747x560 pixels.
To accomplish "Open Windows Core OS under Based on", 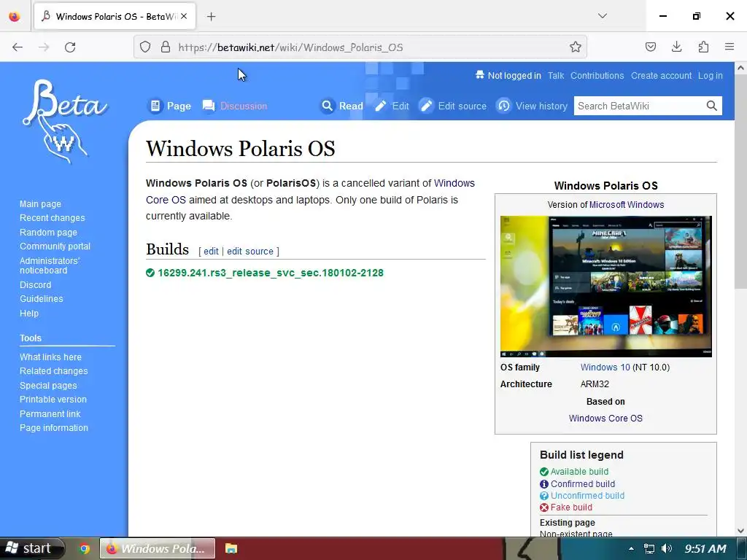I will pyautogui.click(x=605, y=418).
